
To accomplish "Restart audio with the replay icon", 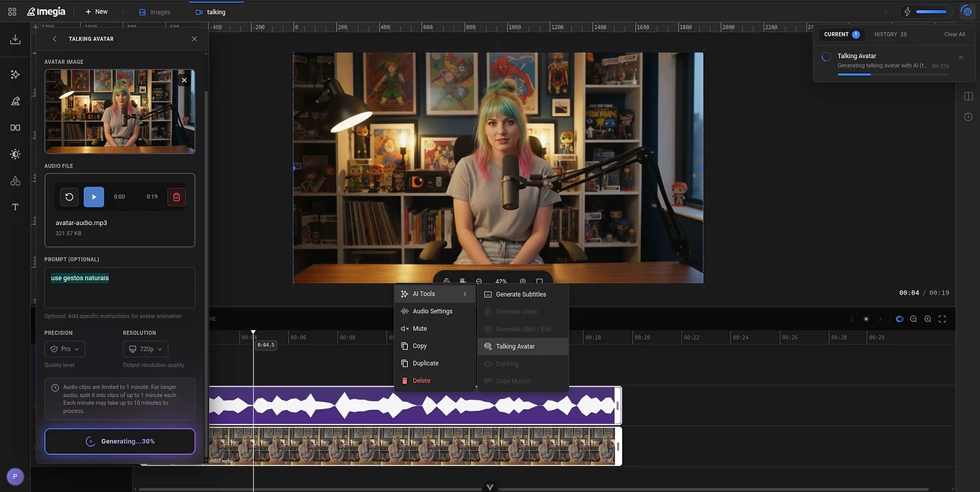I will (x=69, y=197).
